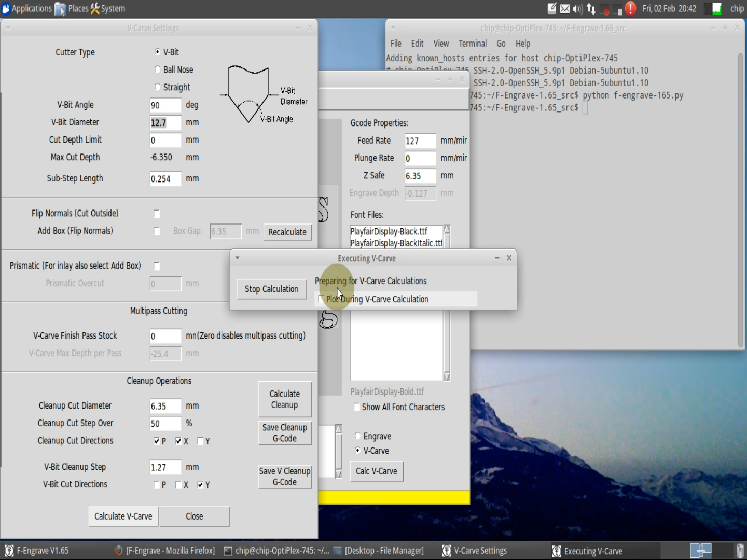Image resolution: width=747 pixels, height=560 pixels.
Task: Check Flip Normals (Cut Outside)
Action: [157, 213]
